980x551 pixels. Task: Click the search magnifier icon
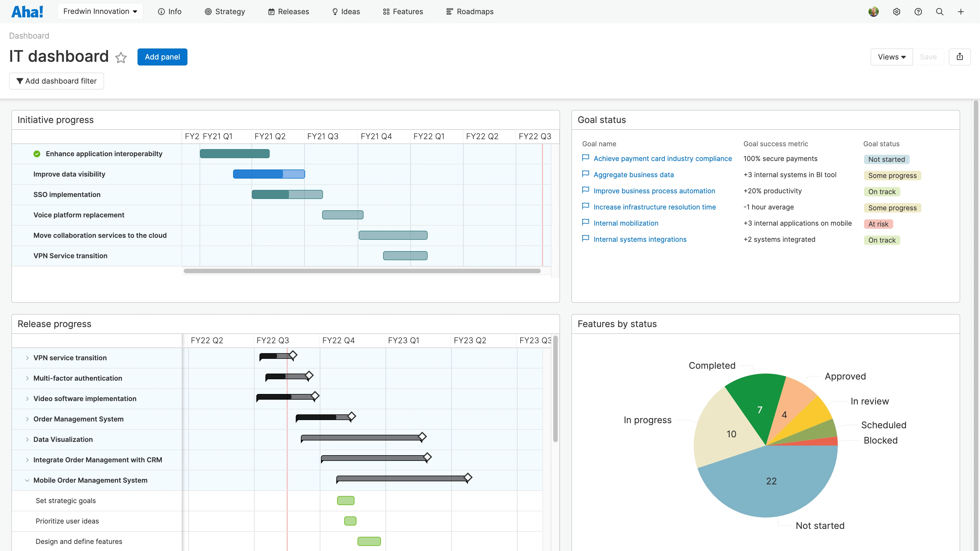click(x=939, y=11)
